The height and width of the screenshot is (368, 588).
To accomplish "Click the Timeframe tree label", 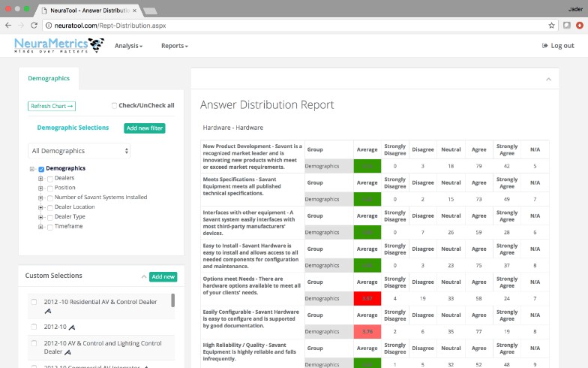I will coord(69,226).
